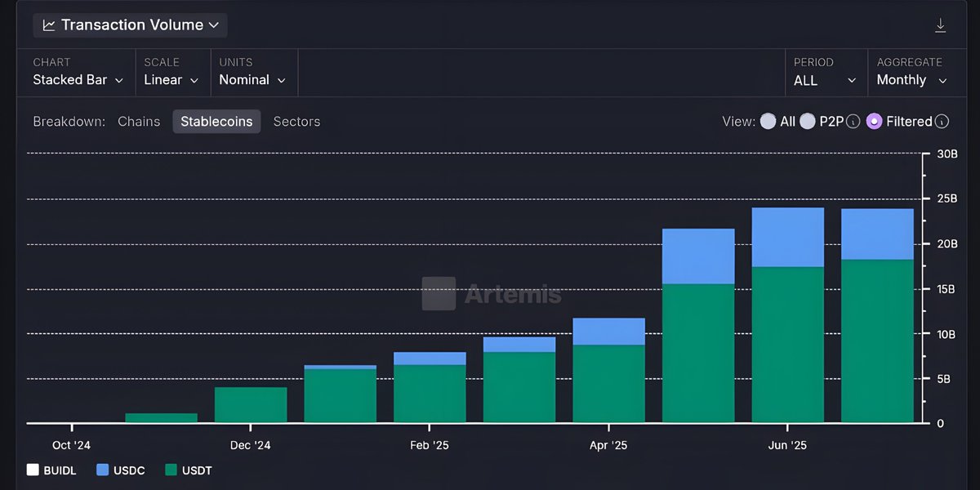This screenshot has width=980, height=490.
Task: Open the Linear scale dropdown
Action: 171,80
